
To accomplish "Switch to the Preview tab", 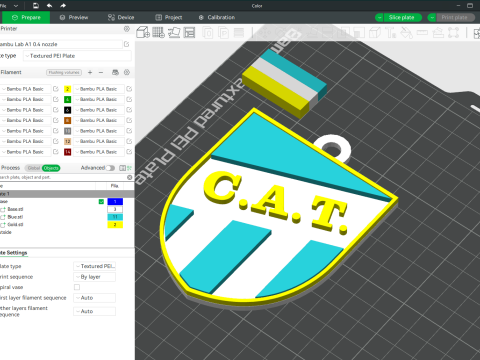I will pyautogui.click(x=74, y=17).
